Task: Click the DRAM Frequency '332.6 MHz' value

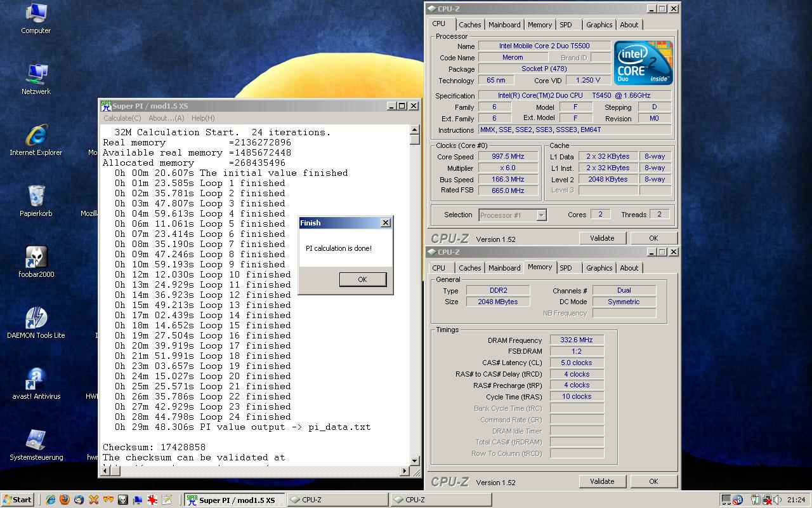Action: tap(577, 340)
